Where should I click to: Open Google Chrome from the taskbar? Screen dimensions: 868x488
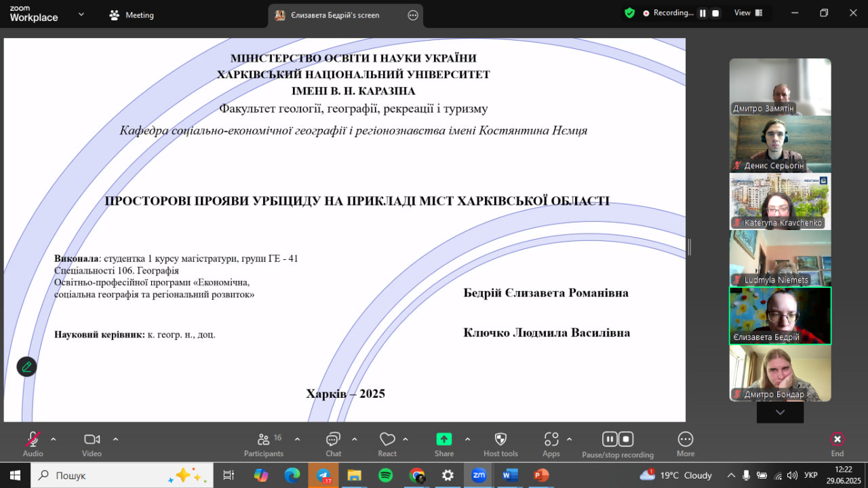click(x=417, y=475)
